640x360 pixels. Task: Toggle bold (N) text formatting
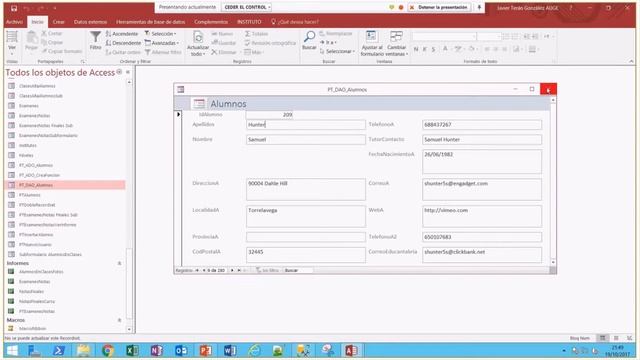tap(416, 49)
